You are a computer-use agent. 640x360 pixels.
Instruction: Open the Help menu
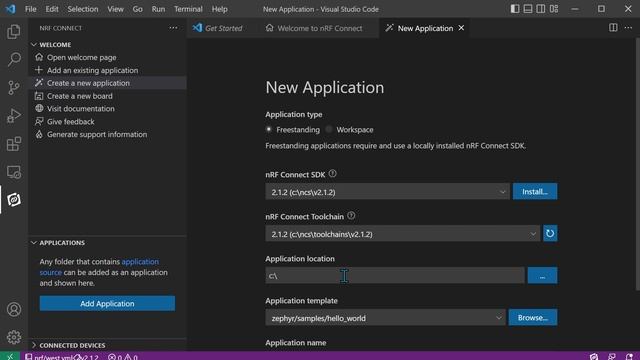[x=220, y=9]
